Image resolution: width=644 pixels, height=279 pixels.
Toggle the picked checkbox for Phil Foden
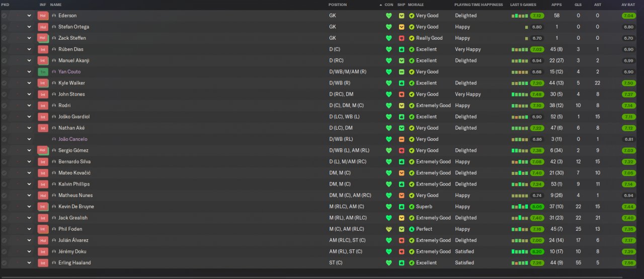click(x=4, y=229)
